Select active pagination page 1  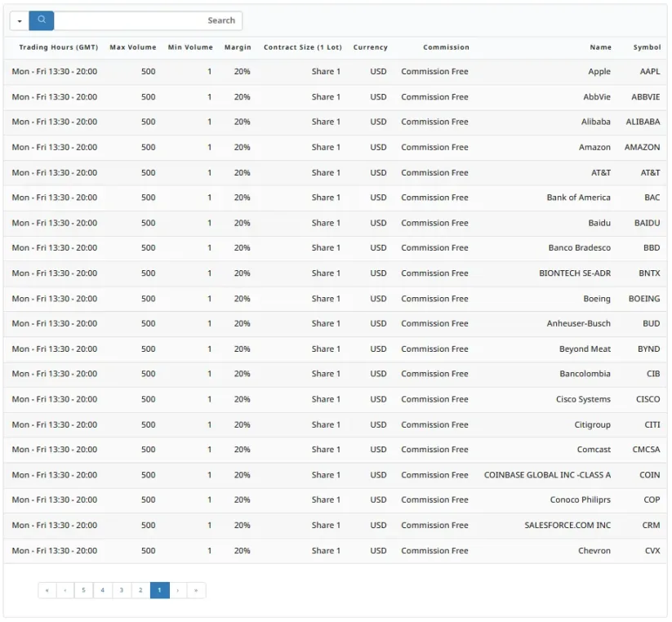pyautogui.click(x=160, y=590)
